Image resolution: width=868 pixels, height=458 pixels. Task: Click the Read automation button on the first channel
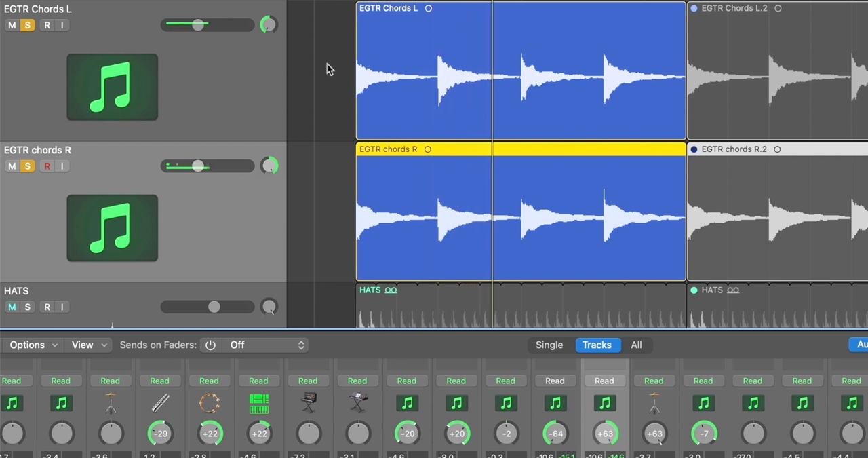click(x=11, y=381)
